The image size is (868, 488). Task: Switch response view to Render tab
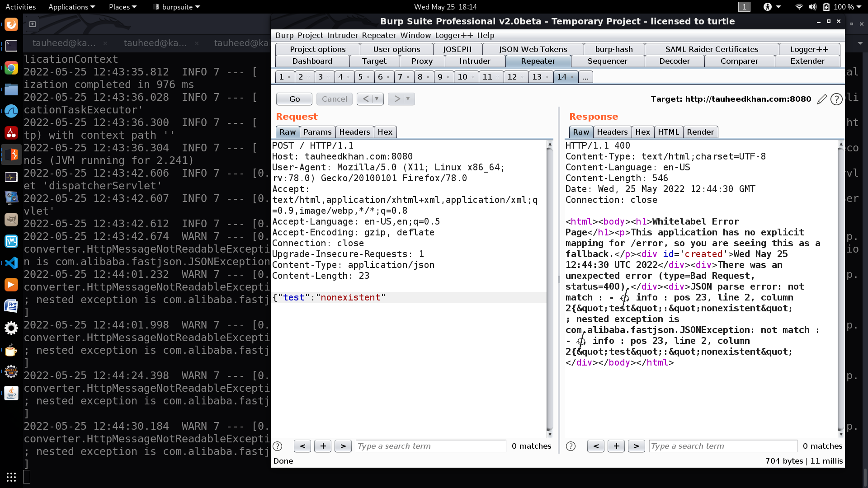point(700,132)
